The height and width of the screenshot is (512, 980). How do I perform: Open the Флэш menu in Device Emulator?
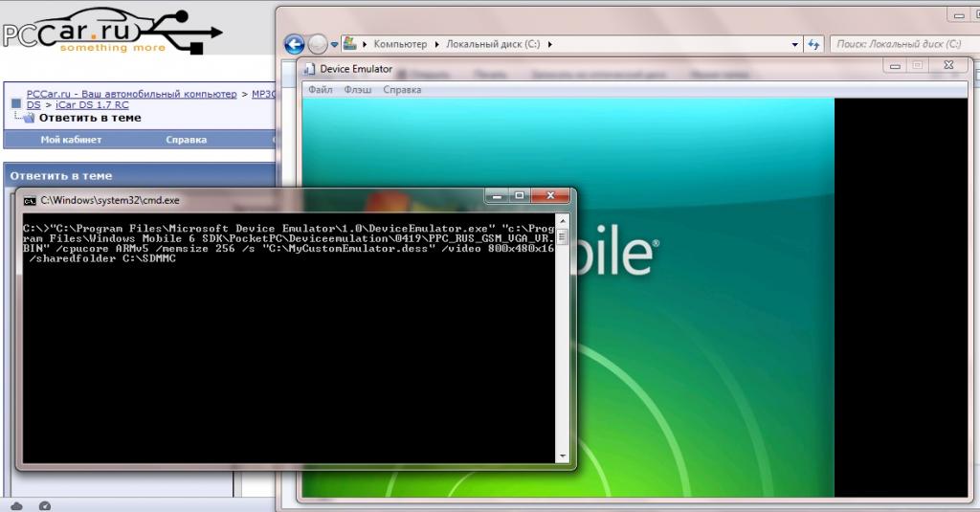pos(358,90)
